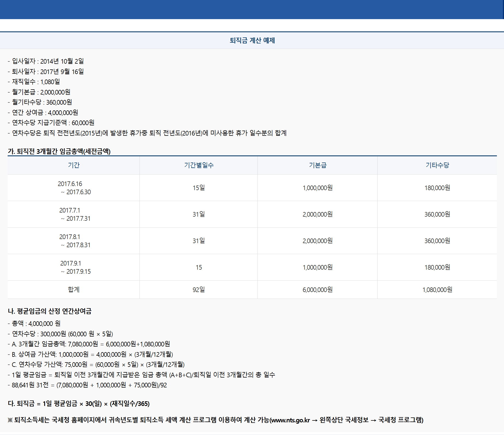
Task: Click the 1,080,000원 total allowance cell
Action: coord(437,290)
